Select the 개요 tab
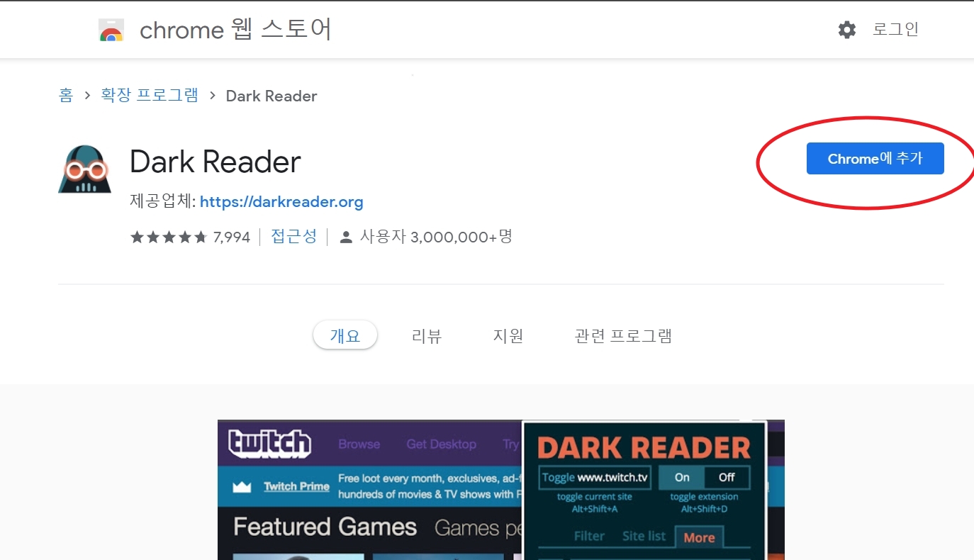 (x=345, y=335)
